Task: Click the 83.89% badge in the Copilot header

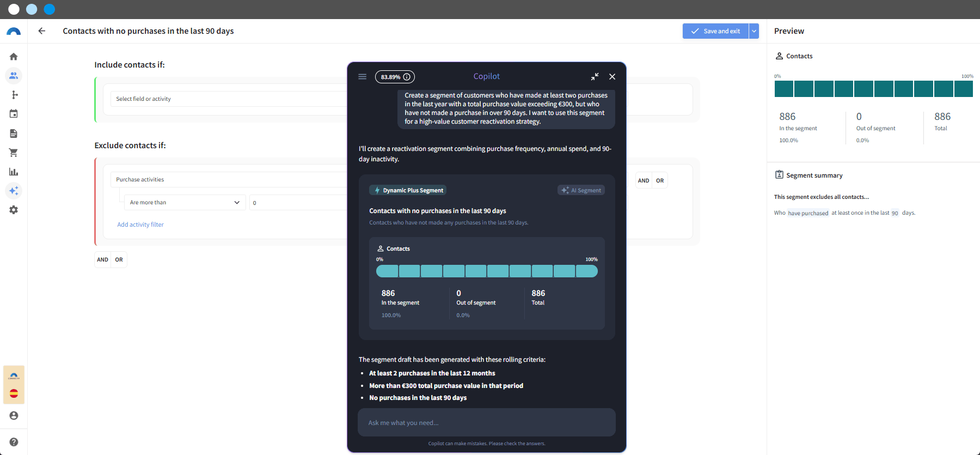Action: [395, 77]
